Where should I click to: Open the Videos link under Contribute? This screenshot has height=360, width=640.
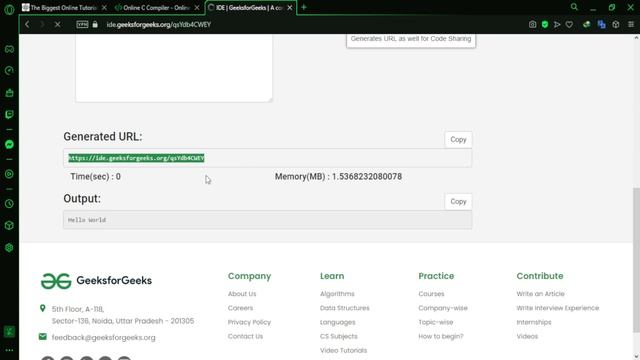point(527,336)
